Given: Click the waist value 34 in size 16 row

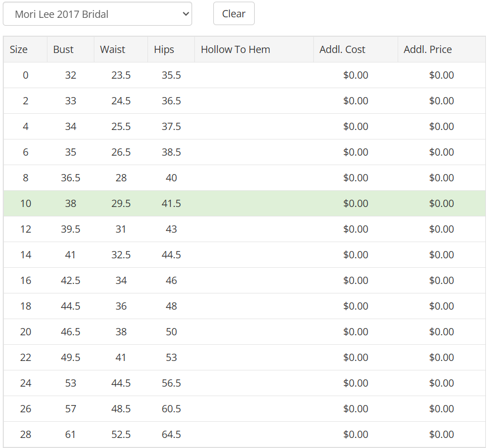Looking at the screenshot, I should tap(121, 281).
